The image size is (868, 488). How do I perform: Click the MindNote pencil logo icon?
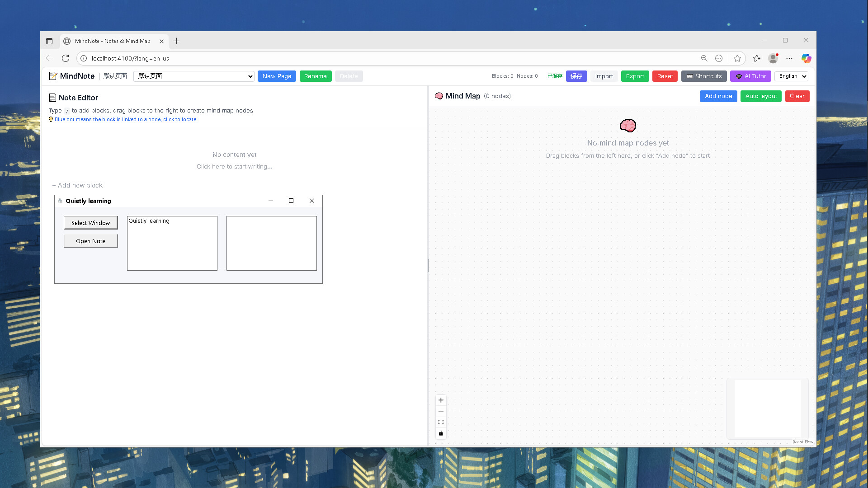tap(53, 76)
